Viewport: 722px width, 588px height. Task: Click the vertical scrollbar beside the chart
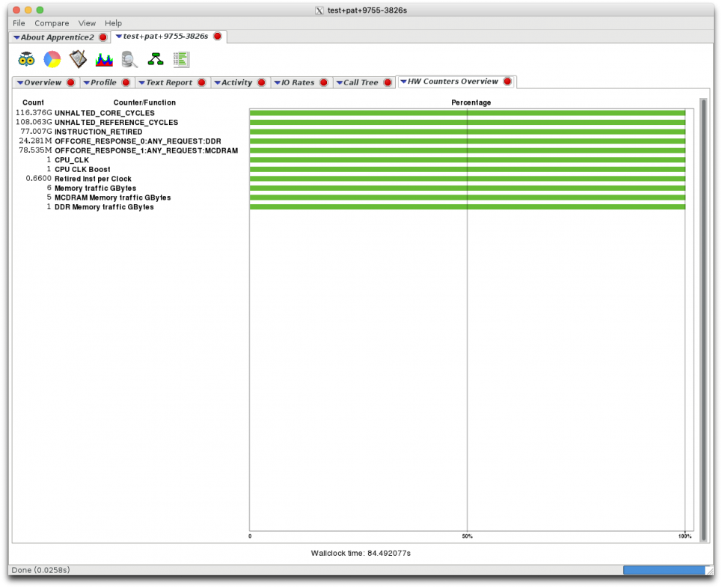[x=703, y=314]
